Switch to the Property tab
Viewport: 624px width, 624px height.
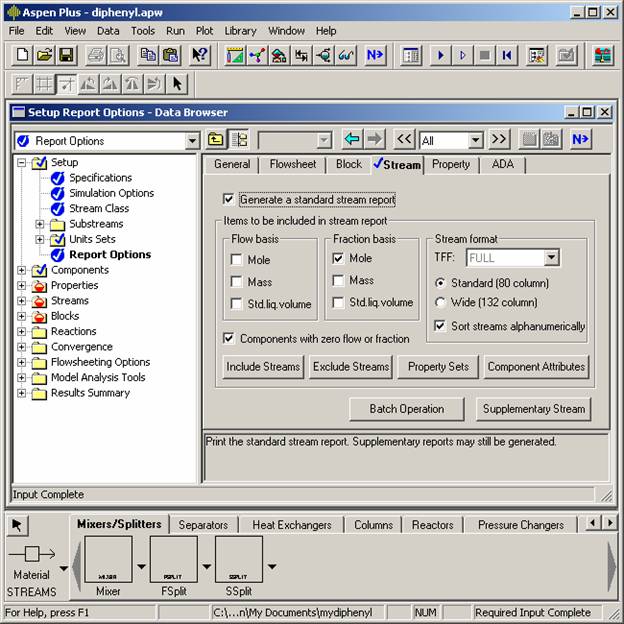point(450,164)
